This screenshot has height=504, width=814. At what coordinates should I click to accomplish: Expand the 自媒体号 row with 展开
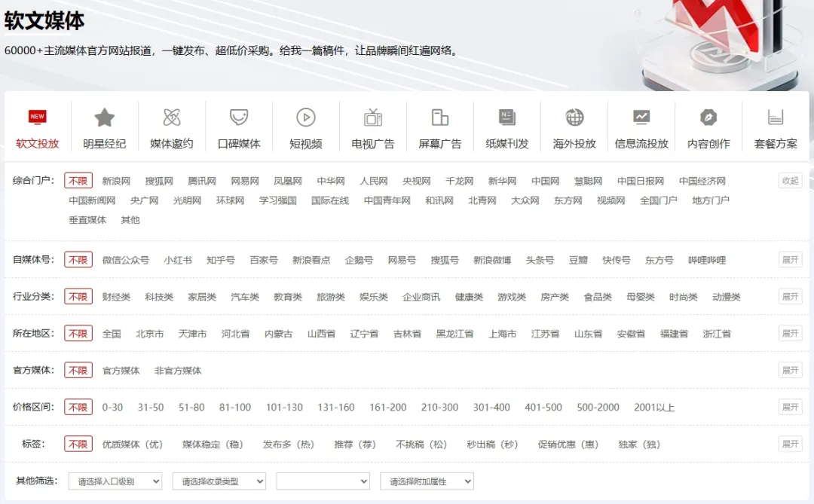790,260
